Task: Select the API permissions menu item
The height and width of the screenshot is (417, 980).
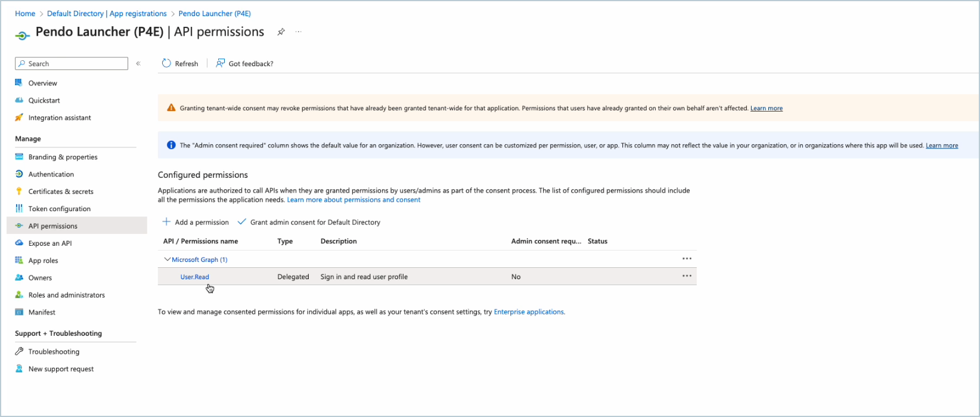Action: point(77,226)
